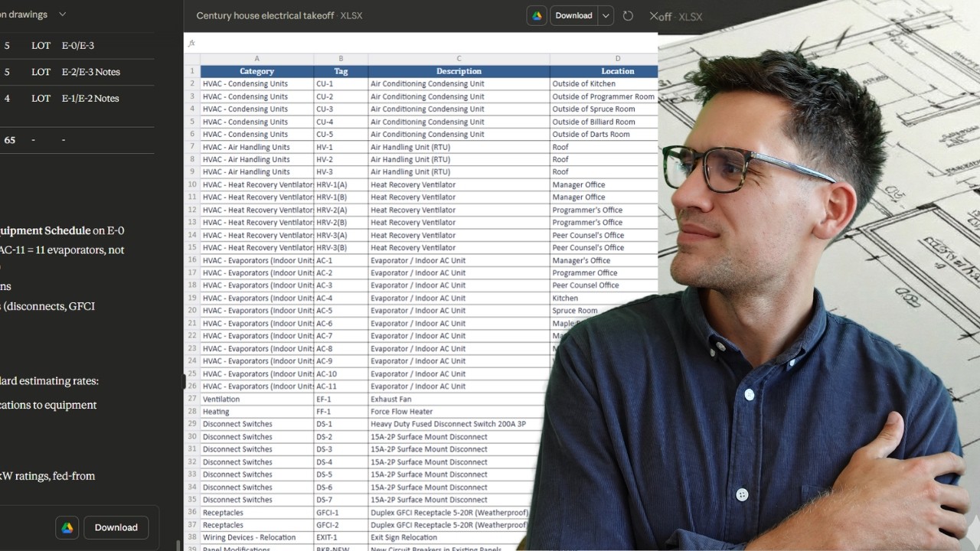Click the "Heating" category cell
The image size is (980, 551).
click(x=256, y=412)
